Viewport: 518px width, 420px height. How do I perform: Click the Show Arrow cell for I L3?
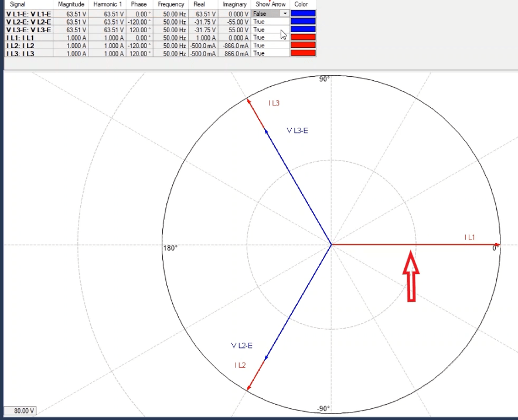click(270, 53)
